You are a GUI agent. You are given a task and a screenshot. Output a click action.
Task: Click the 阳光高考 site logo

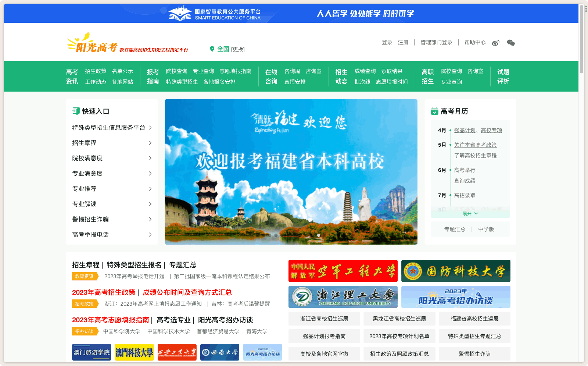click(92, 43)
